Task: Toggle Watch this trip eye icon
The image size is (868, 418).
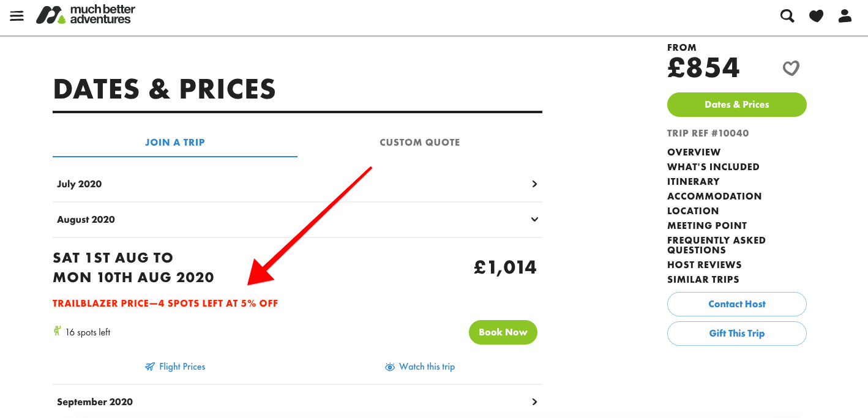Action: [390, 367]
